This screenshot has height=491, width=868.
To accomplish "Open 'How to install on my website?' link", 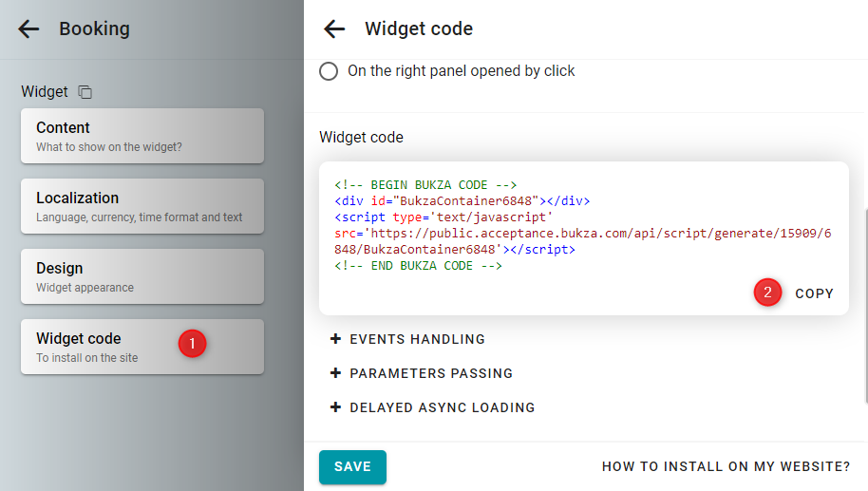I will coord(726,466).
